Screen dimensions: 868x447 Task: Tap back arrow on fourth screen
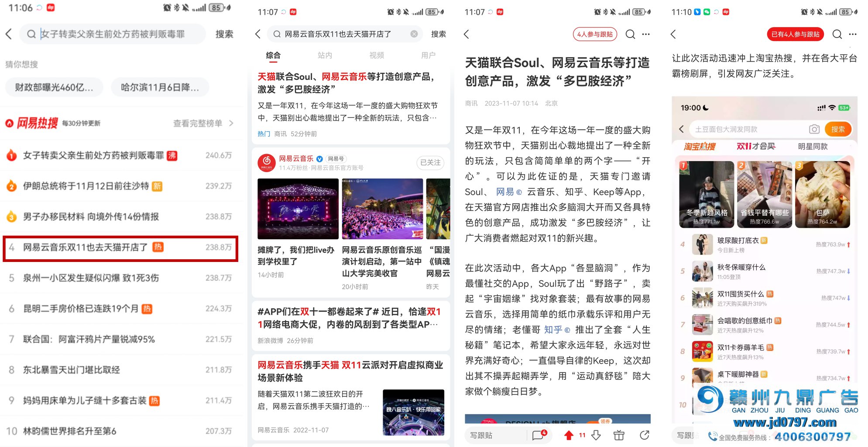(673, 34)
